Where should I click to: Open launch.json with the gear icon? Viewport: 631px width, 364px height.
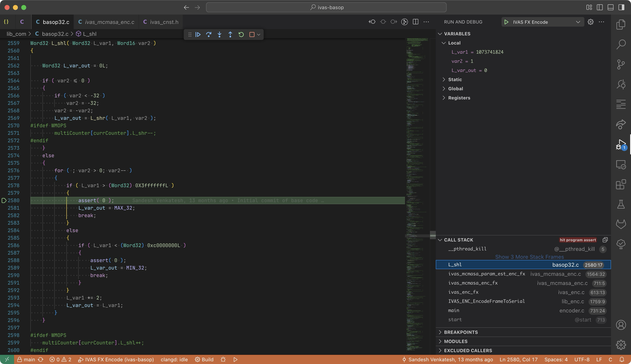click(590, 22)
